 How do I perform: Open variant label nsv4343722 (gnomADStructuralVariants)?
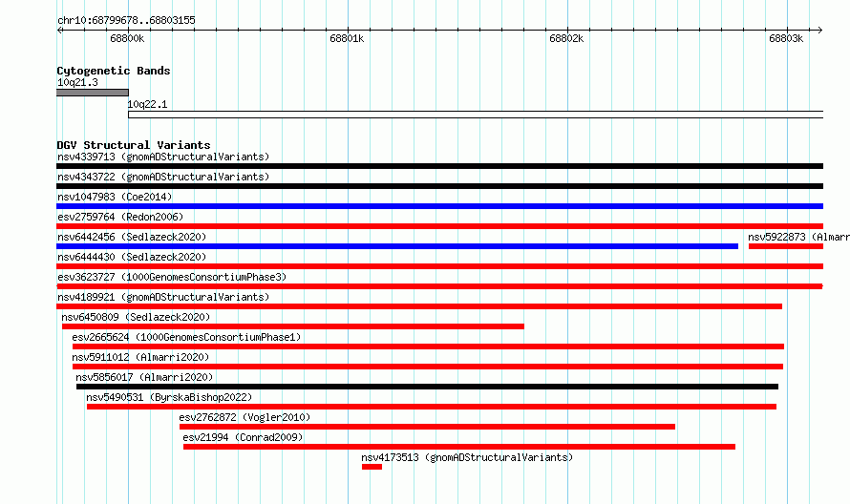click(163, 178)
